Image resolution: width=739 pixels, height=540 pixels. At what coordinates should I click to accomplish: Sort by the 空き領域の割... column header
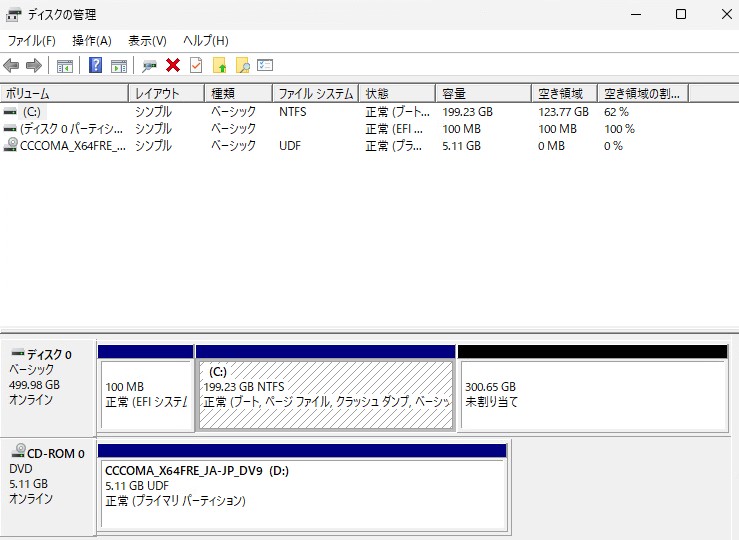(643, 93)
